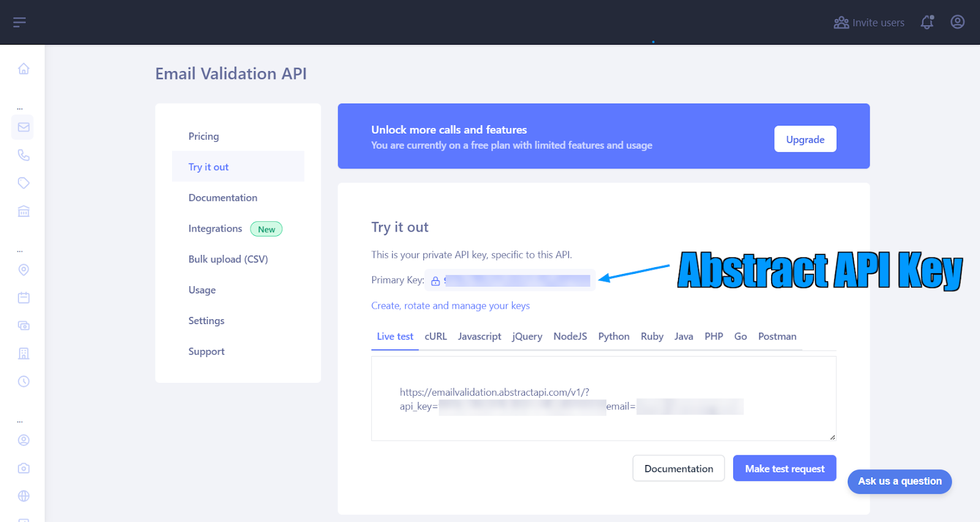
Task: Click Invite users in top bar
Action: pos(869,23)
